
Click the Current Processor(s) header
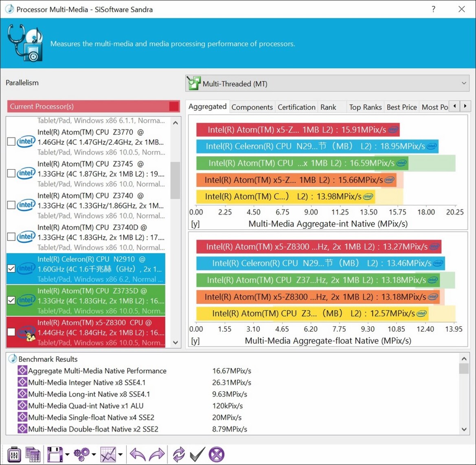(x=94, y=107)
